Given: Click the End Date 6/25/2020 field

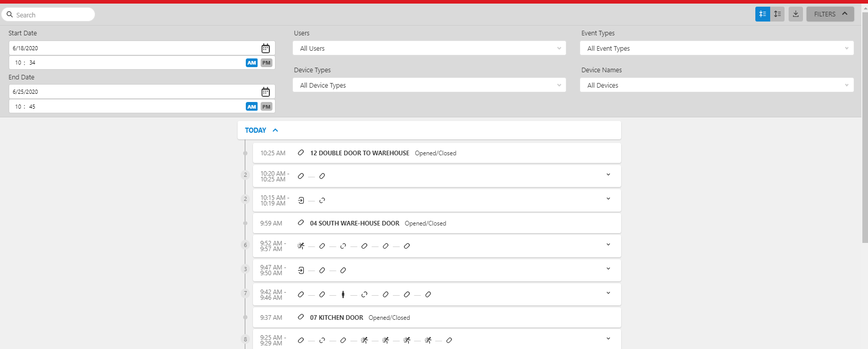Looking at the screenshot, I should click(x=142, y=92).
